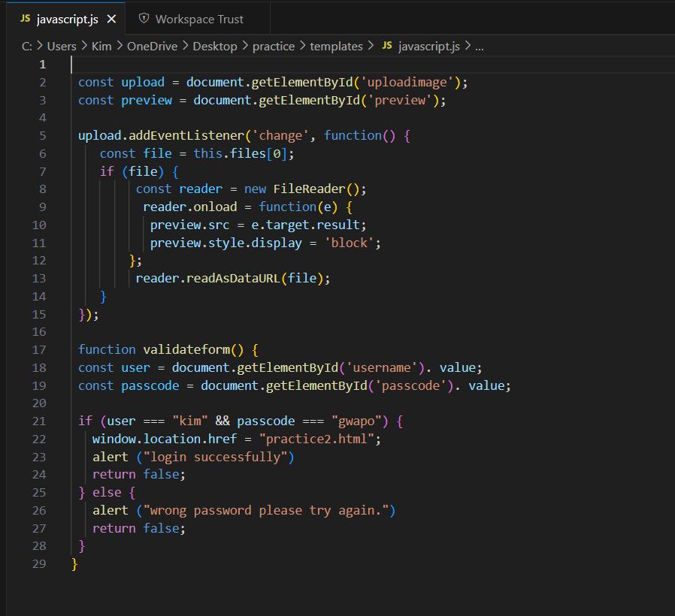
Task: Close the javascript.js tab
Action: [x=111, y=20]
